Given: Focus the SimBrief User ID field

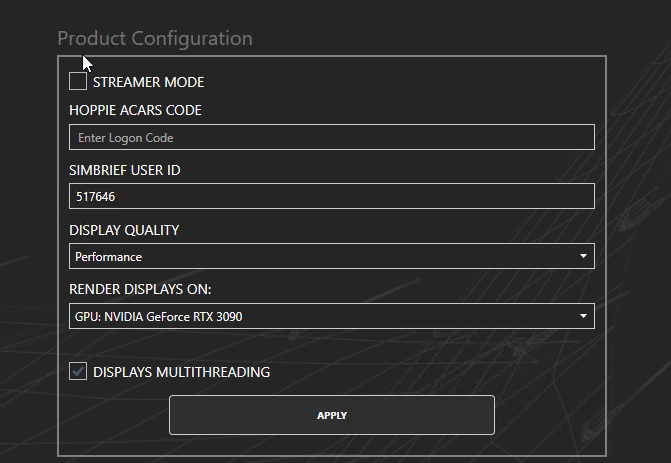Looking at the screenshot, I should (332, 196).
